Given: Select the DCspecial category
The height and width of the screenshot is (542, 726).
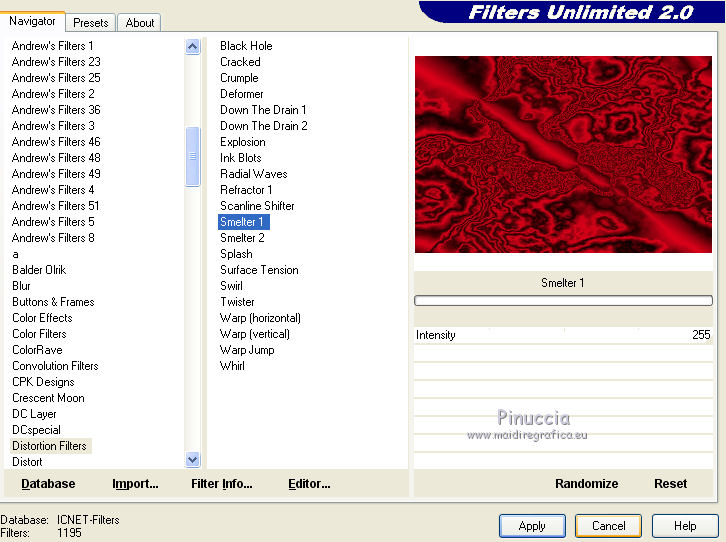Looking at the screenshot, I should pyautogui.click(x=36, y=430).
